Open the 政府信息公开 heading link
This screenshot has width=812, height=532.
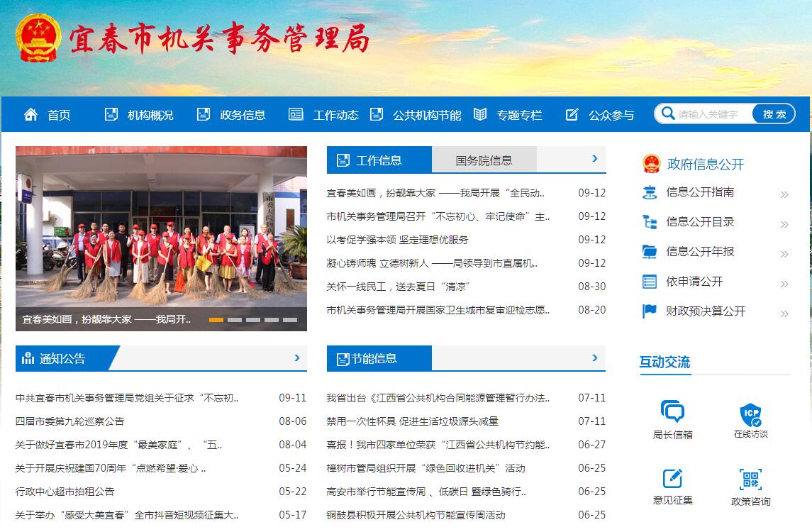(706, 164)
